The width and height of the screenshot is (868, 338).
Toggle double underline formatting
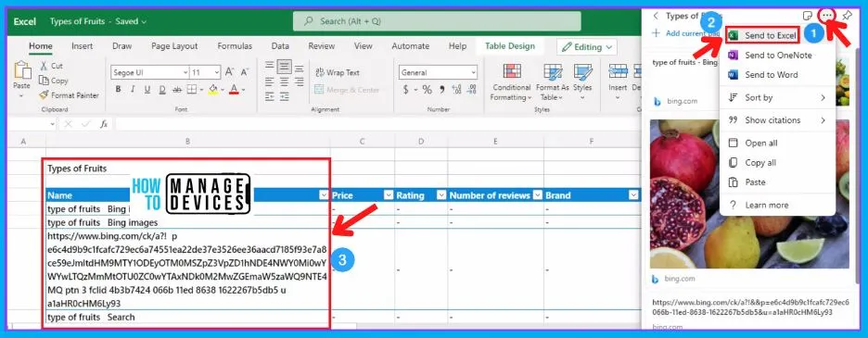[x=161, y=89]
